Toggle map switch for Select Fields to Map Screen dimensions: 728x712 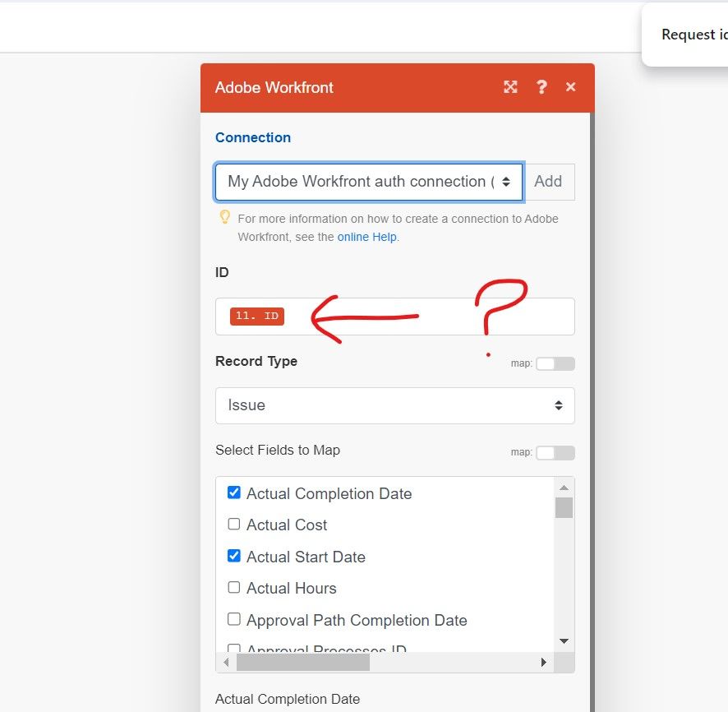coord(555,453)
